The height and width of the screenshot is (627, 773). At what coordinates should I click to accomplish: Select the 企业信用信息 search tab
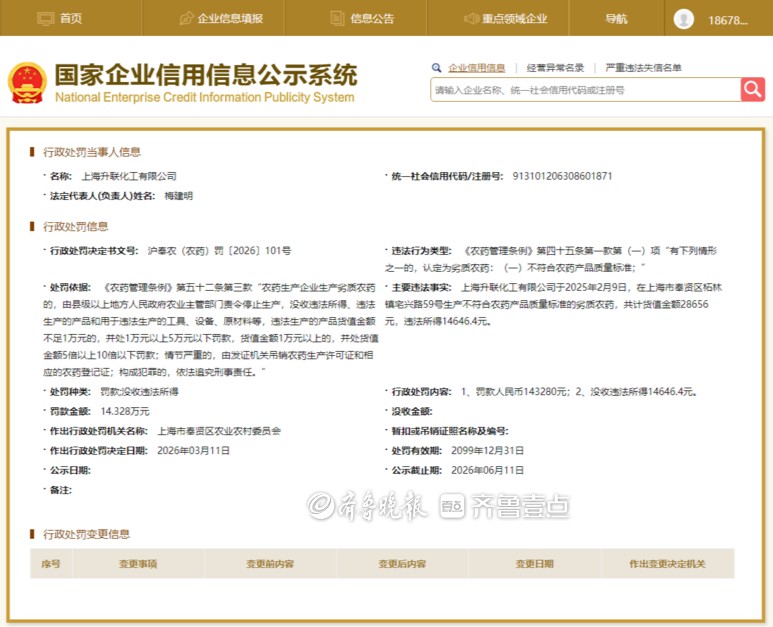pos(476,68)
